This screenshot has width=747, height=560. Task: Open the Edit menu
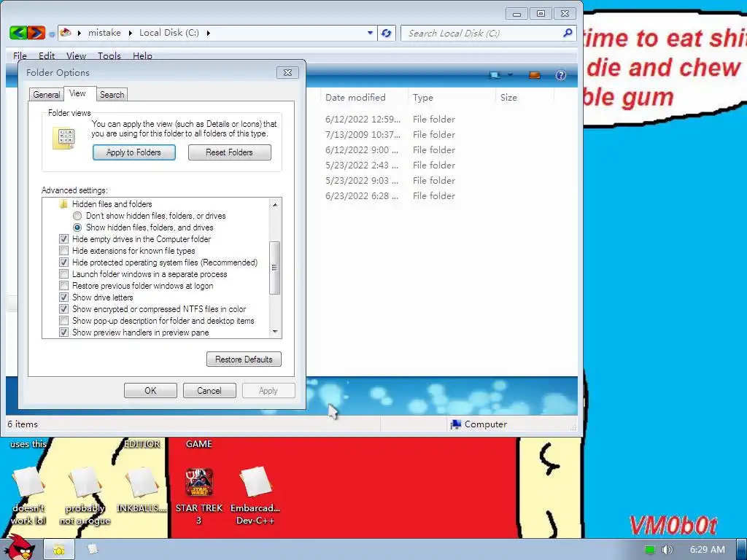[47, 55]
